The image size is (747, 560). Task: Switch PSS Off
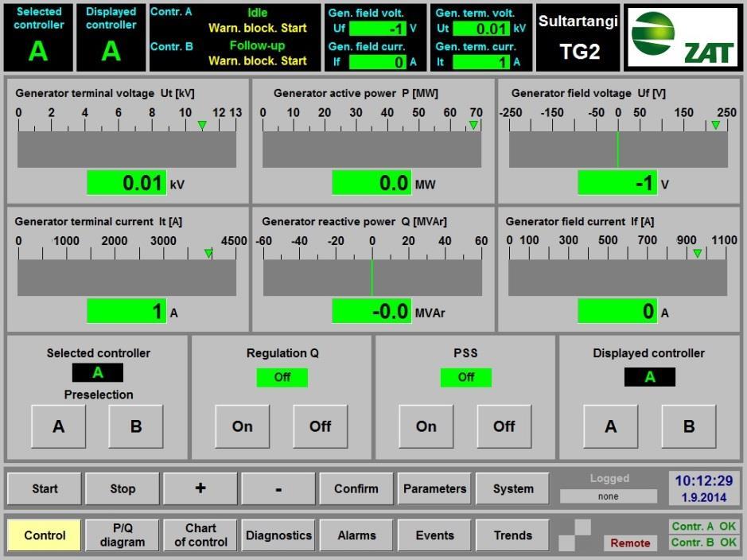point(504,426)
